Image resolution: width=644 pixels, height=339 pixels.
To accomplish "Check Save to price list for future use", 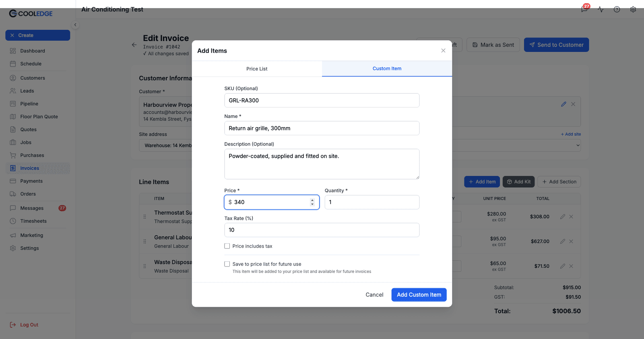I will (227, 264).
